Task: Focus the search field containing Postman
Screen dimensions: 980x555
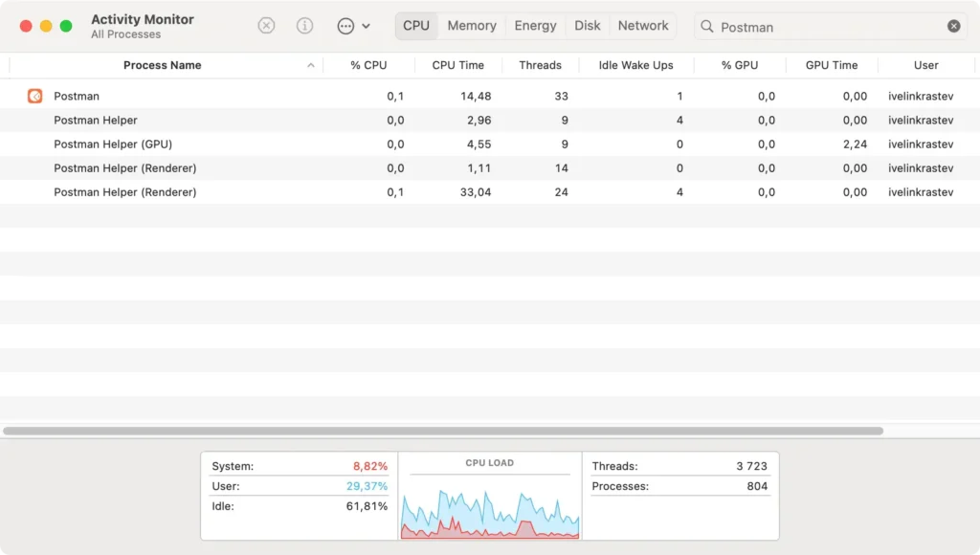Action: [832, 27]
